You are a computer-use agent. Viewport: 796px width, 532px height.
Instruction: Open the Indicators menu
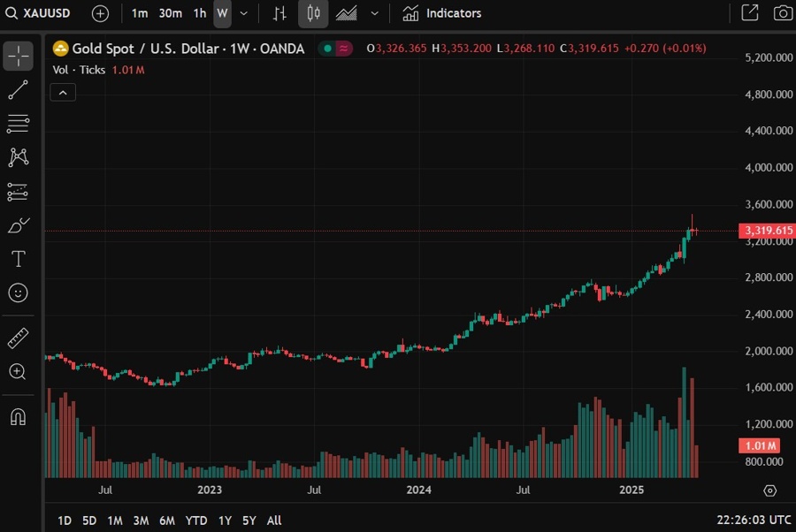tap(441, 13)
